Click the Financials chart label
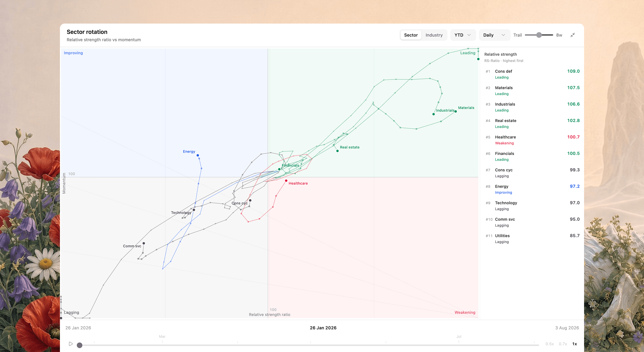 click(290, 166)
